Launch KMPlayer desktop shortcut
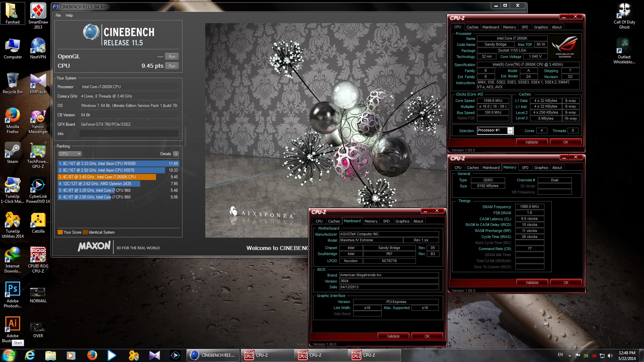The image size is (644, 362). (38, 83)
